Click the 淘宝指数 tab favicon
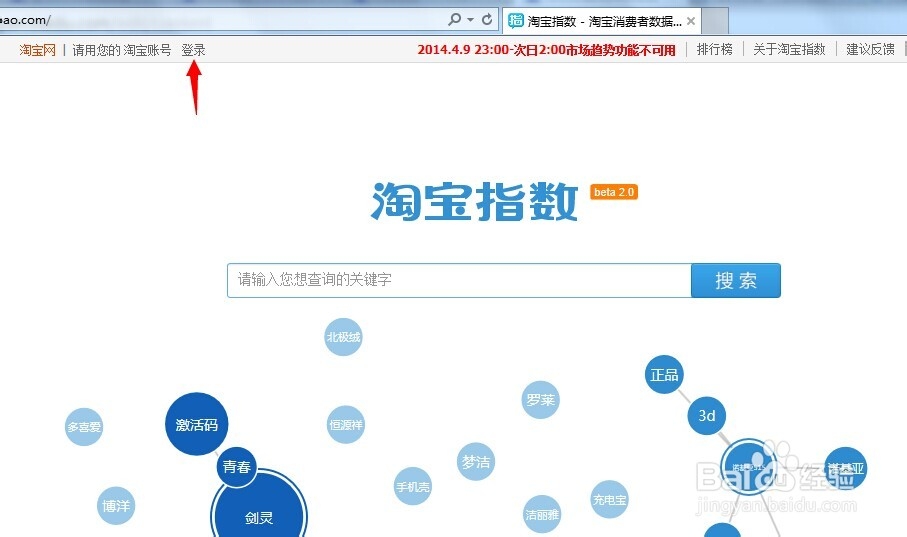Screen dimensions: 907x537 click(x=515, y=21)
